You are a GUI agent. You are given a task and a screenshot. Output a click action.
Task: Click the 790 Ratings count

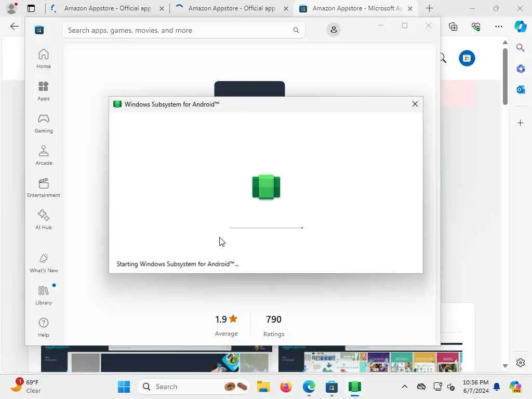tap(273, 325)
